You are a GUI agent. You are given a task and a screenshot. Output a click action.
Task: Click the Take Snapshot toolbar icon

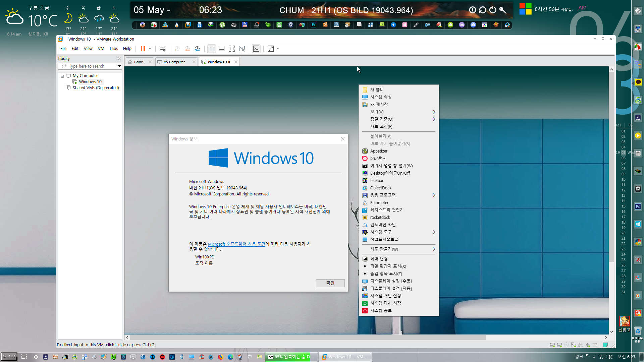[177, 49]
